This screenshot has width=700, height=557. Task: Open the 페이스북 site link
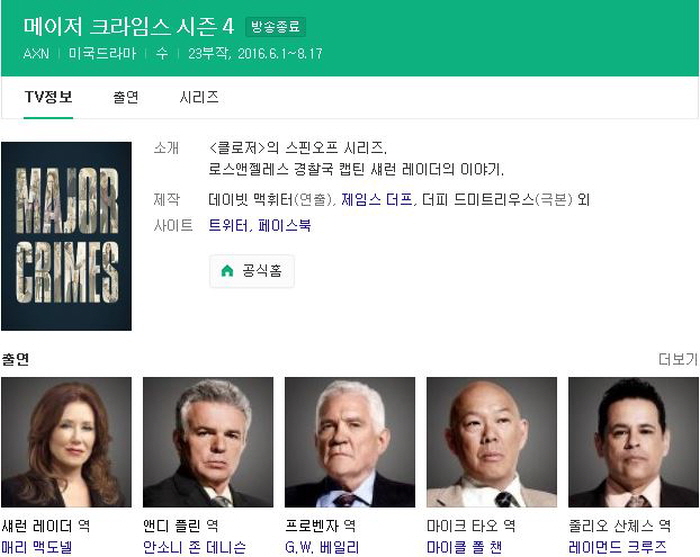point(284,225)
